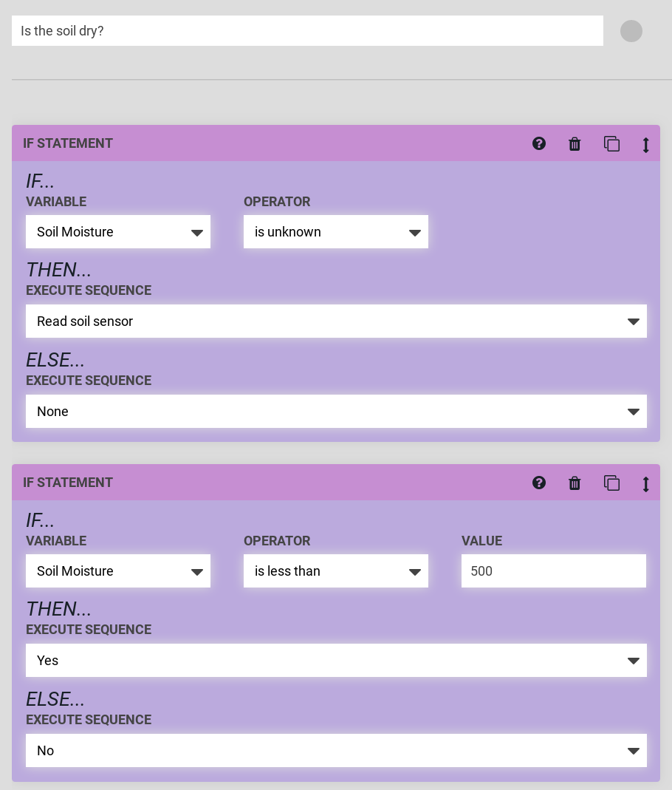Open the 'is unknown' operator dropdown
Viewport: 672px width, 790px height.
coord(336,232)
